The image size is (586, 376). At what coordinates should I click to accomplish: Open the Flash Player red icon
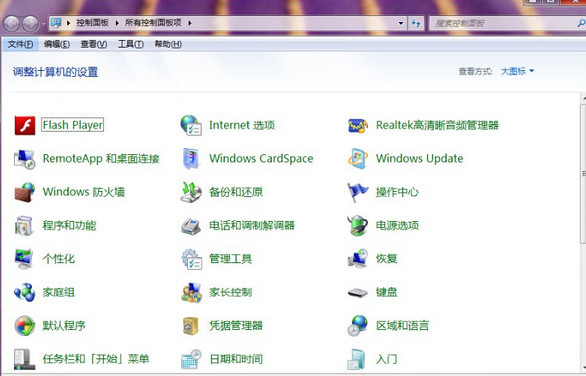click(x=25, y=125)
